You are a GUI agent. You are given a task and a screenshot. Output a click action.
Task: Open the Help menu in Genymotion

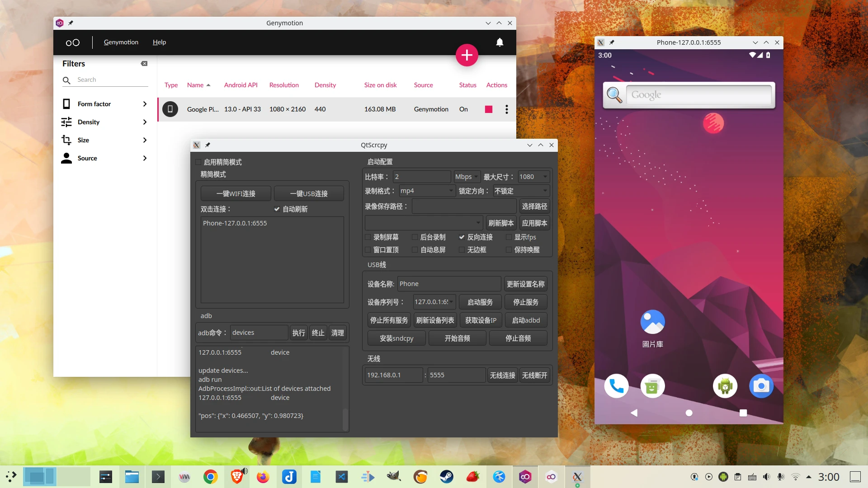click(159, 42)
